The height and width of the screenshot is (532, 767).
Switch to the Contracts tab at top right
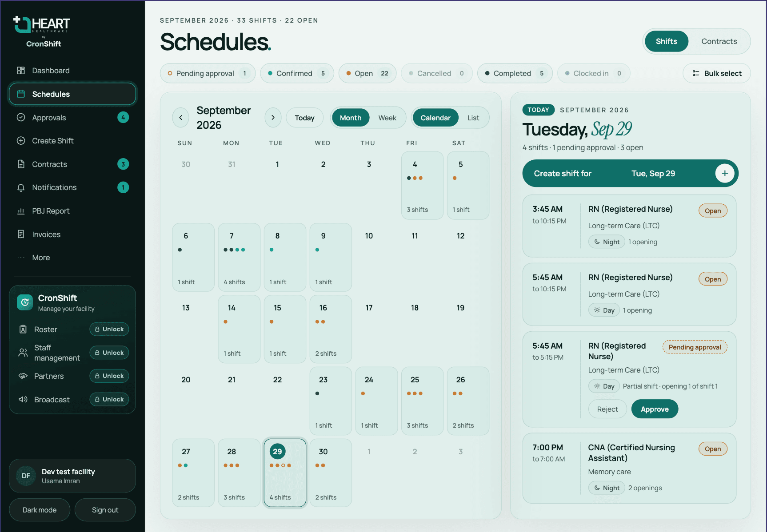coord(719,41)
